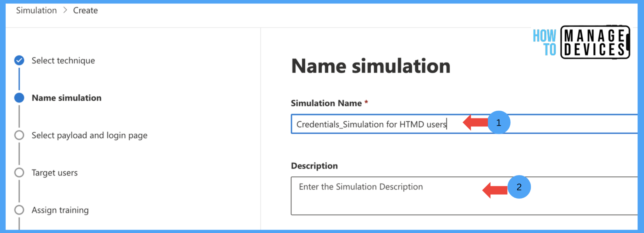Screen dimensions: 644x233
Task: Click the breadcrumb chevron separator
Action: [65, 10]
